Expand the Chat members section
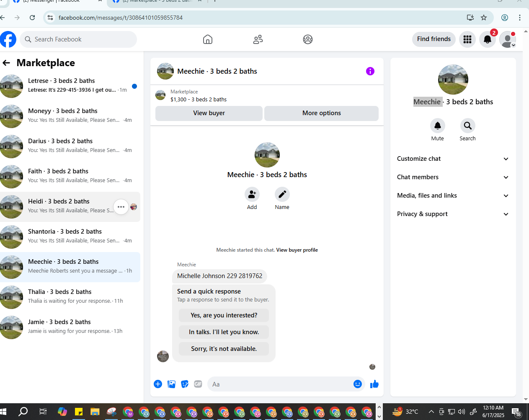The height and width of the screenshot is (420, 529). (x=453, y=177)
